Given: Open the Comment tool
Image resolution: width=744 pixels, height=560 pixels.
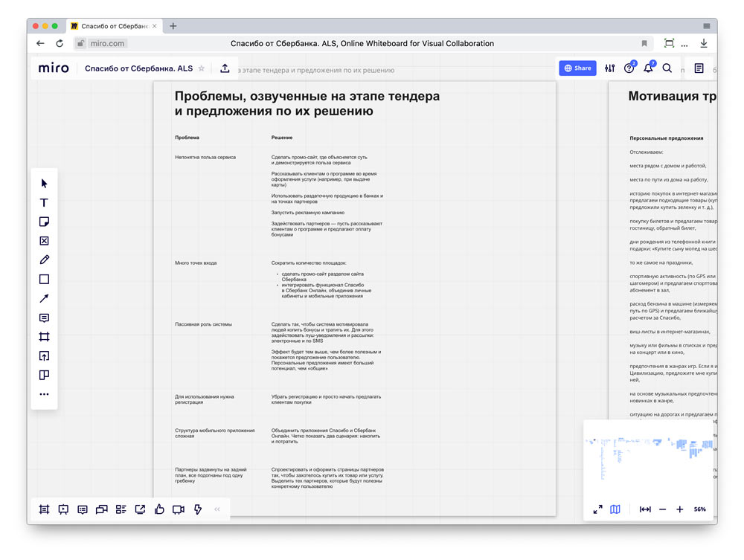Looking at the screenshot, I should click(x=44, y=318).
